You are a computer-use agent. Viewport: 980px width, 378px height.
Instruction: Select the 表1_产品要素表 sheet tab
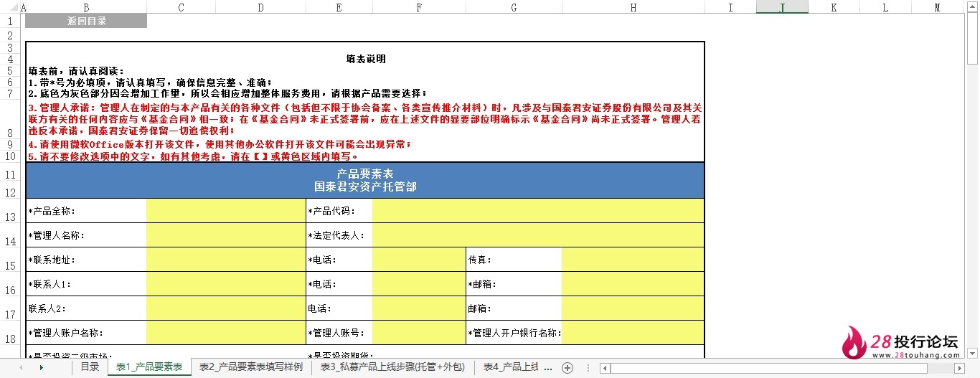pyautogui.click(x=149, y=367)
